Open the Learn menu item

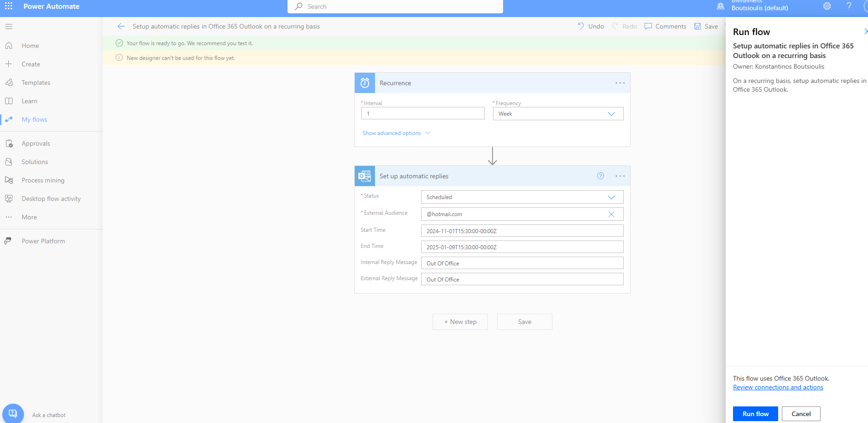coord(29,101)
